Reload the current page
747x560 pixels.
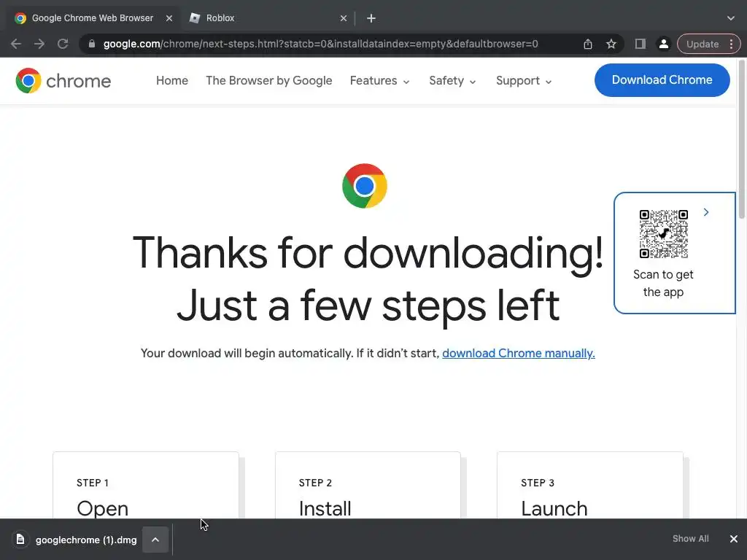tap(63, 44)
